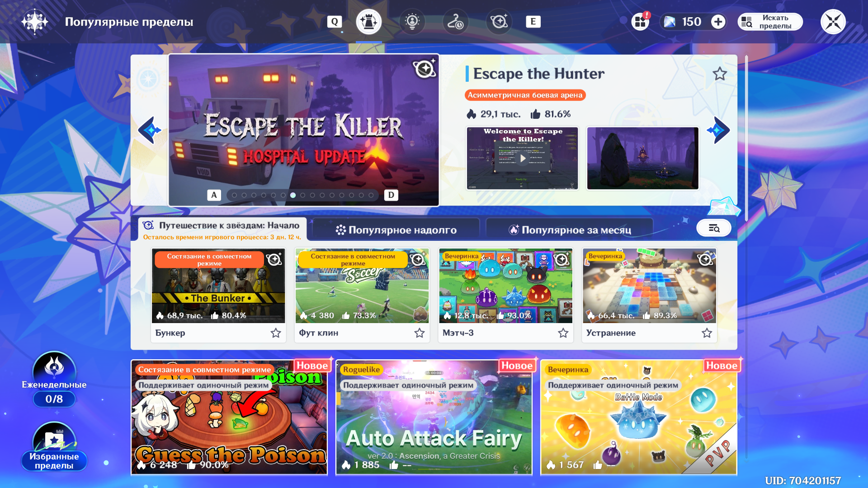Go to previous banner with left arrow
Viewport: 868px width, 488px height.
[x=150, y=131]
